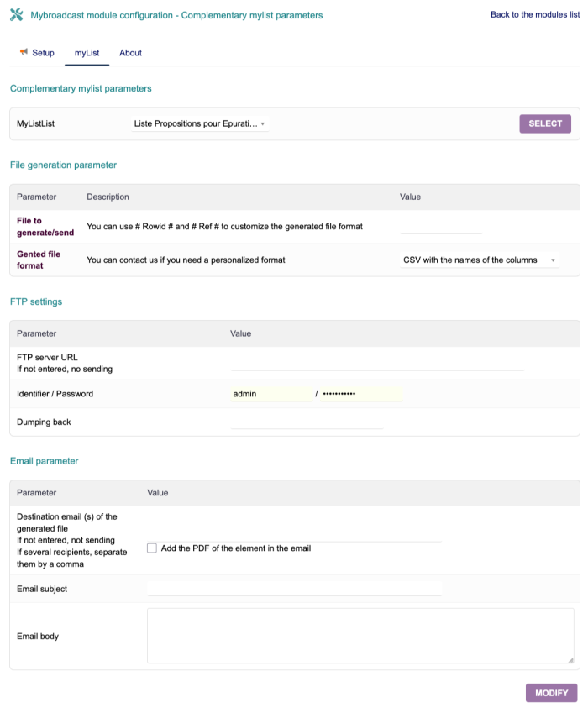Click the FTP identifier field containing admin

coord(270,394)
